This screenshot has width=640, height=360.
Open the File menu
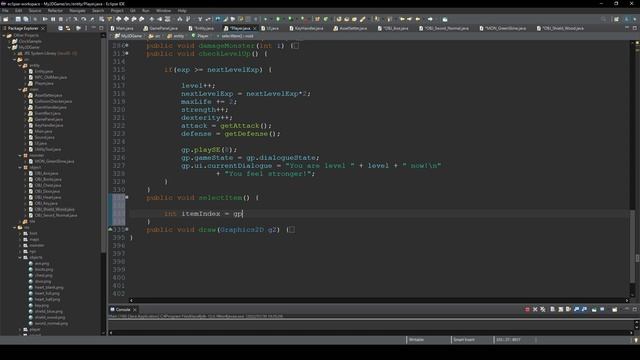pos(5,11)
